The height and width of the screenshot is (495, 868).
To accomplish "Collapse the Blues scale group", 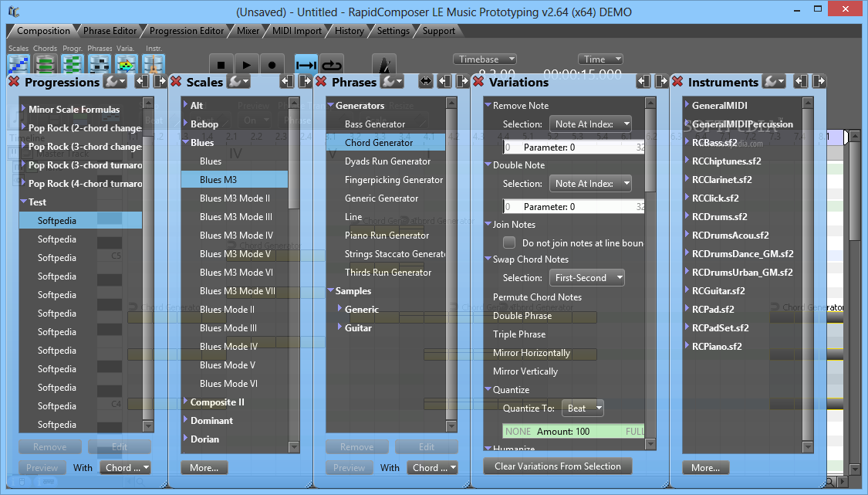I will 186,142.
